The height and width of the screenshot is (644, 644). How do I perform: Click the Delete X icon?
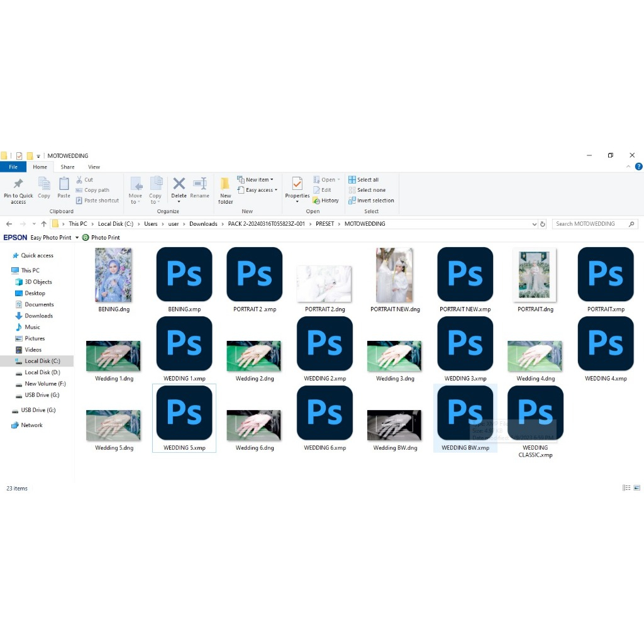pos(179,183)
